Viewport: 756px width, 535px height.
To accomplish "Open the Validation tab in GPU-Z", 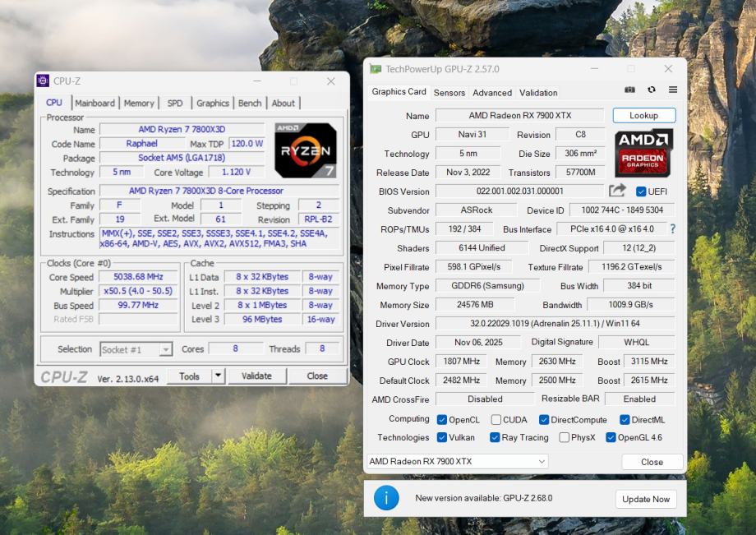I will (538, 93).
